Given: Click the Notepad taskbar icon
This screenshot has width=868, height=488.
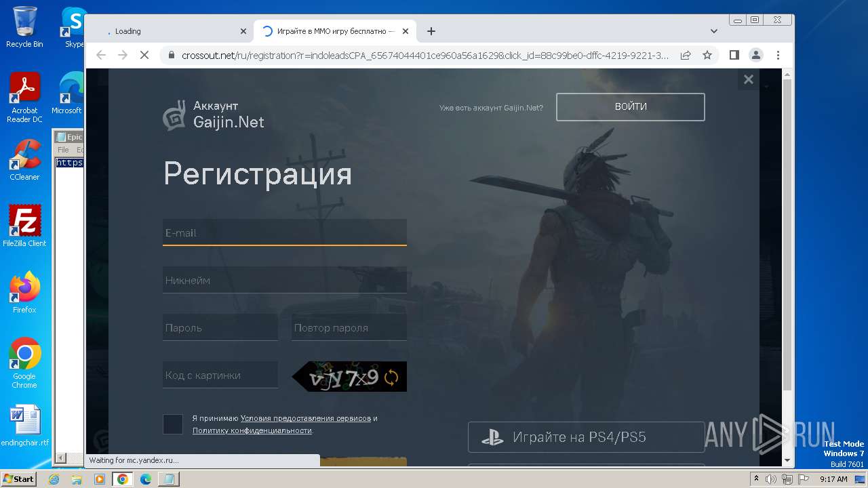Looking at the screenshot, I should click(169, 479).
